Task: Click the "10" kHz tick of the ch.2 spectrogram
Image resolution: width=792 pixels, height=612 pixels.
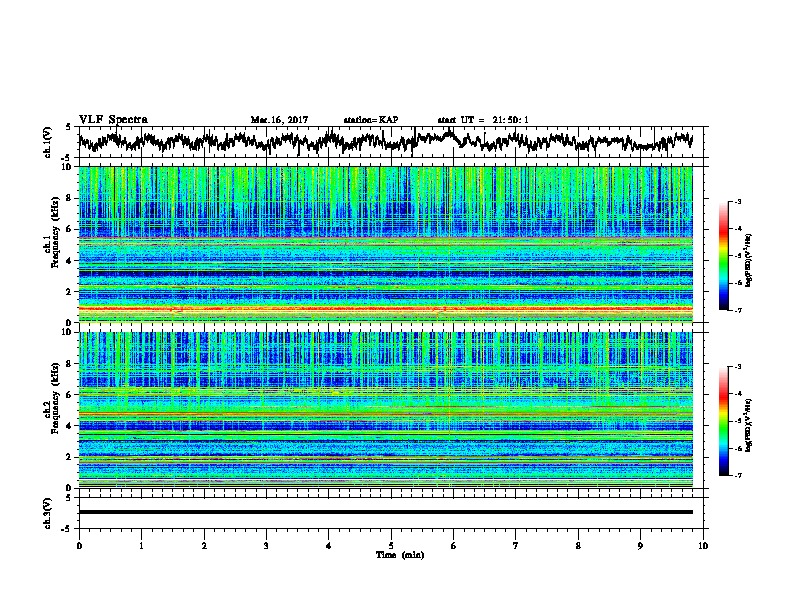Action: 68,332
